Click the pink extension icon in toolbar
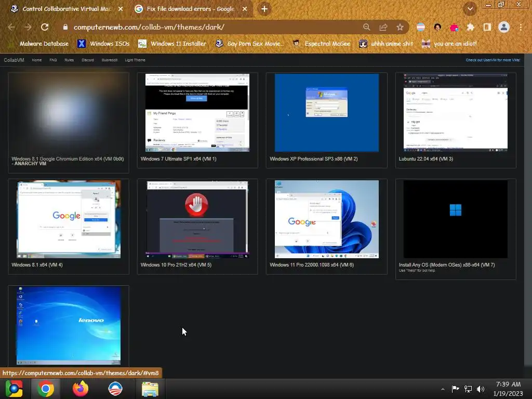The width and height of the screenshot is (532, 399). coord(454,27)
